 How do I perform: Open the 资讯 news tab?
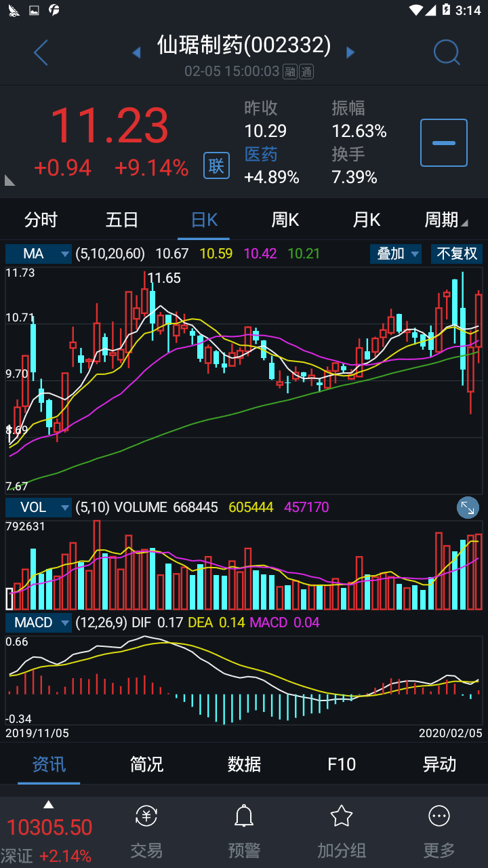(x=49, y=764)
